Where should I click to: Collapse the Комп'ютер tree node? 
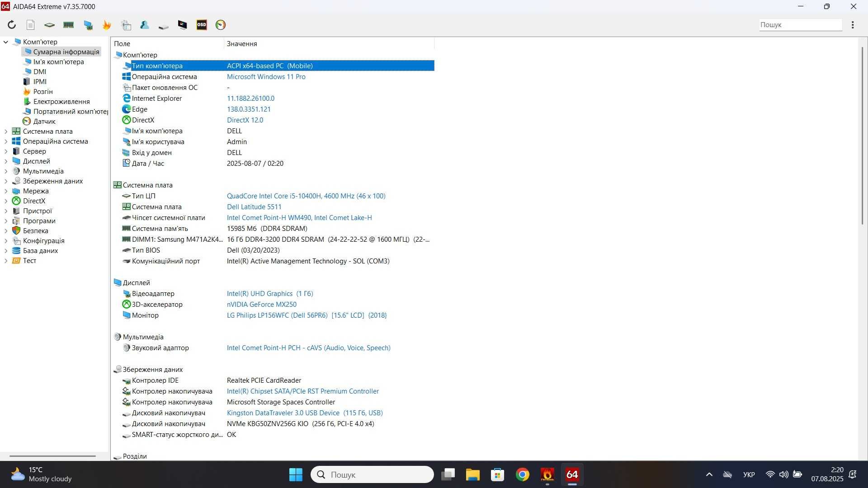[6, 42]
